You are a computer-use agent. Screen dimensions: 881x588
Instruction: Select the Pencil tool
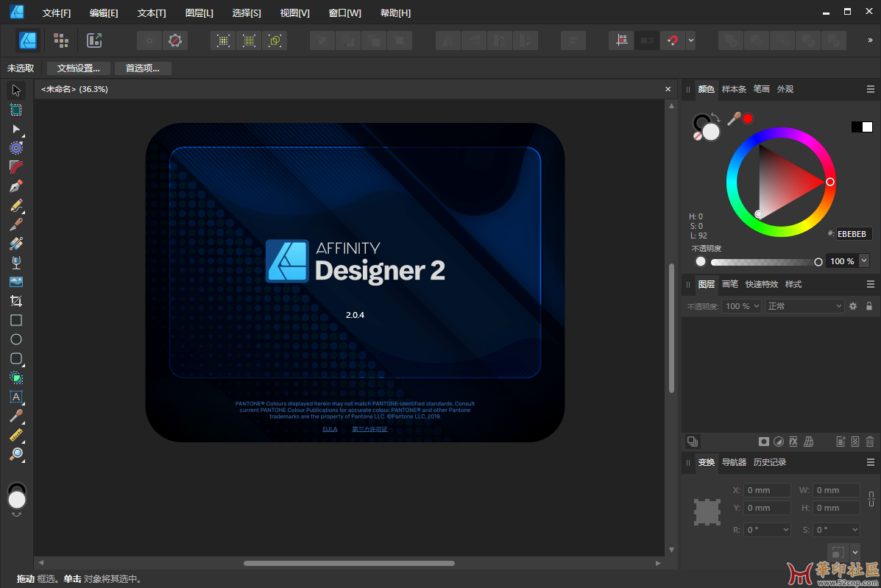(16, 205)
